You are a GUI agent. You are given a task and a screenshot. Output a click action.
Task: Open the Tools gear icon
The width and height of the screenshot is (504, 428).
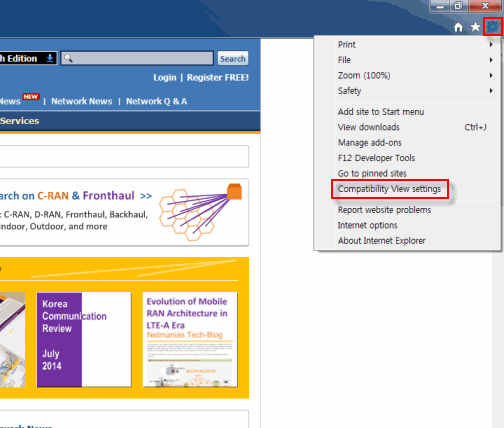[x=493, y=27]
